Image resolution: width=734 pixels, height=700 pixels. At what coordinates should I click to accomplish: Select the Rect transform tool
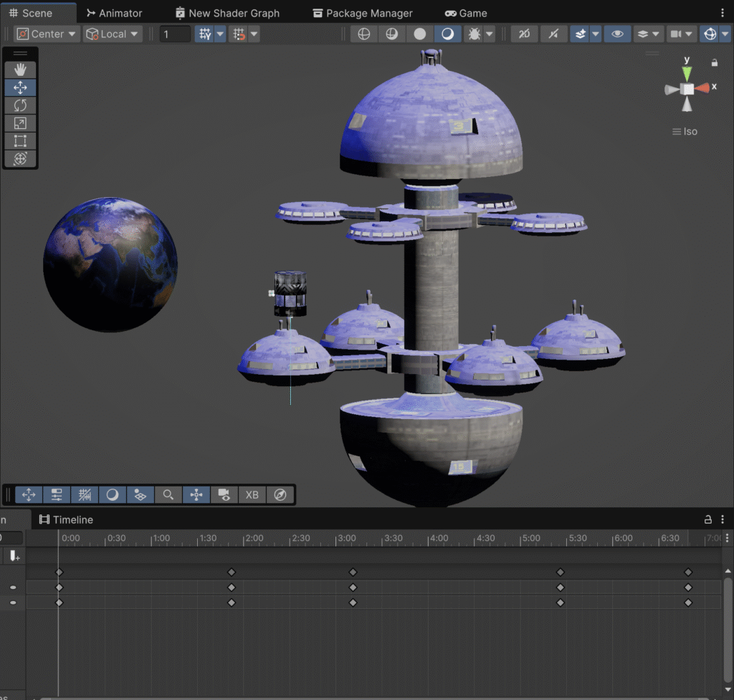[20, 141]
